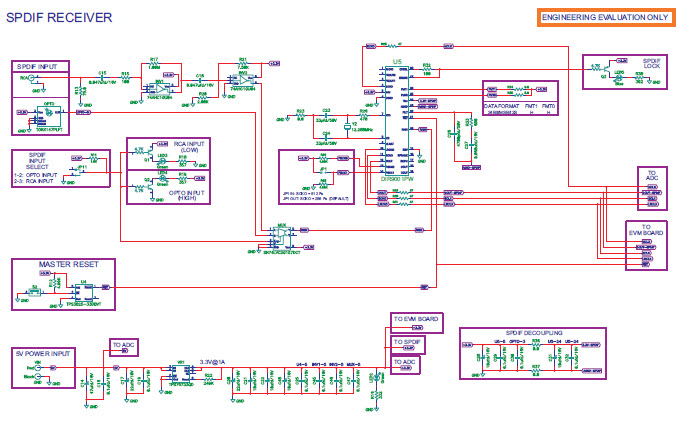The width and height of the screenshot is (685, 421).
Task: Click the DATA FORMAT table block
Action: pyautogui.click(x=520, y=107)
